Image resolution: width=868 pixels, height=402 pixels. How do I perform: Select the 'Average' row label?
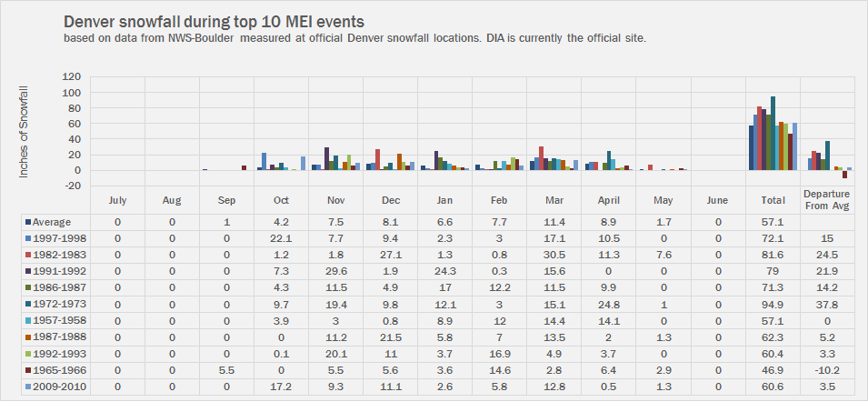click(52, 222)
